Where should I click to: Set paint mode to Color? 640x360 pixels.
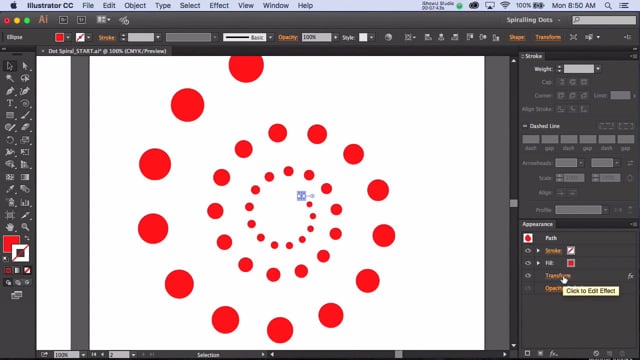pos(8,270)
